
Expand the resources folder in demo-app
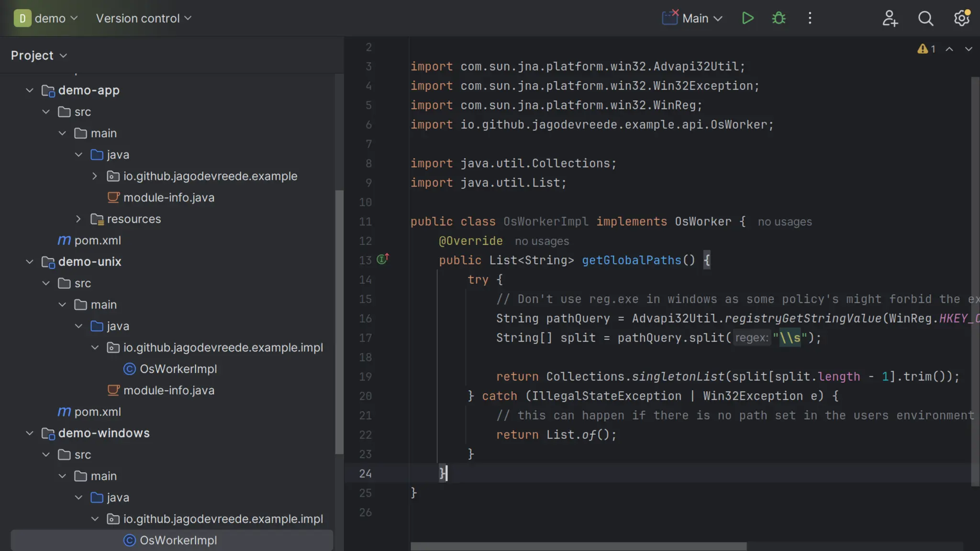(78, 219)
